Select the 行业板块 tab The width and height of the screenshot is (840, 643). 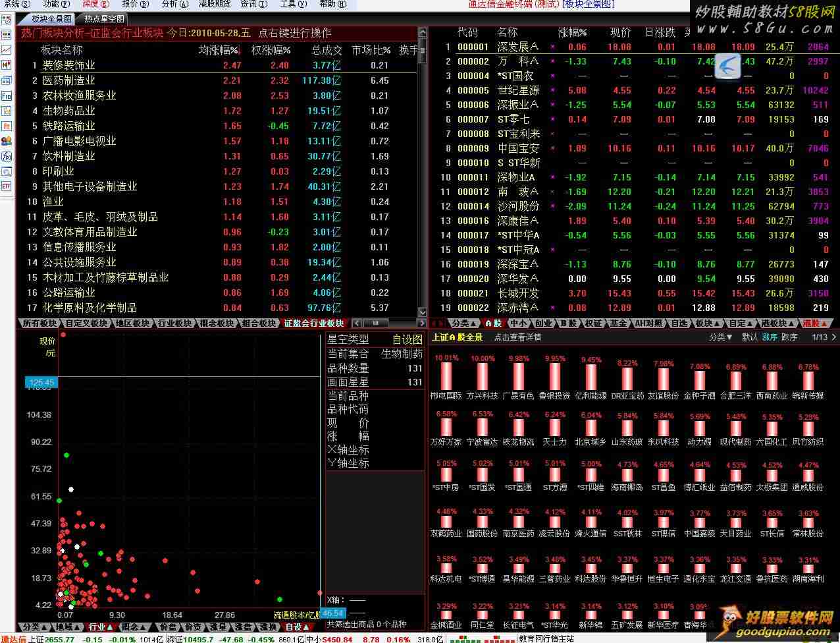point(175,323)
